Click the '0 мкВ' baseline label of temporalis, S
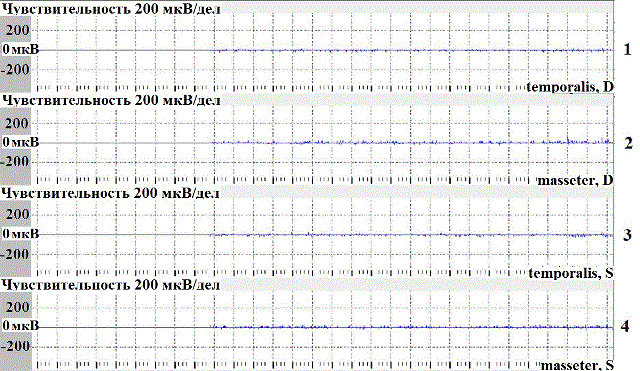The width and height of the screenshot is (640, 371). (21, 234)
